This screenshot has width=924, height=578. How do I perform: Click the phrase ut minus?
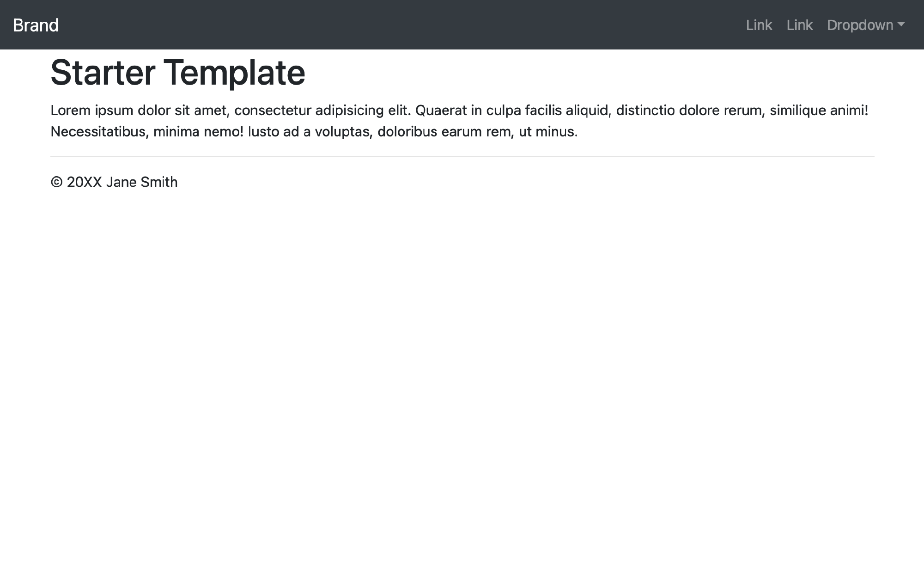pos(548,132)
